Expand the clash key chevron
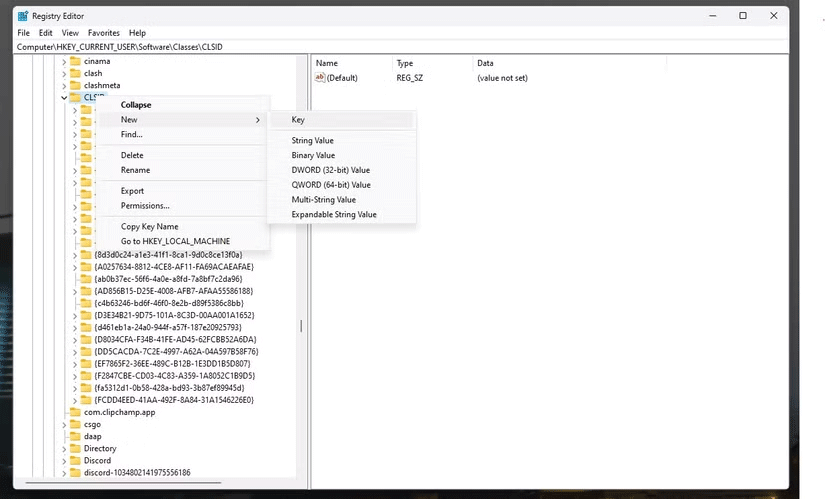825x499 pixels. (64, 74)
